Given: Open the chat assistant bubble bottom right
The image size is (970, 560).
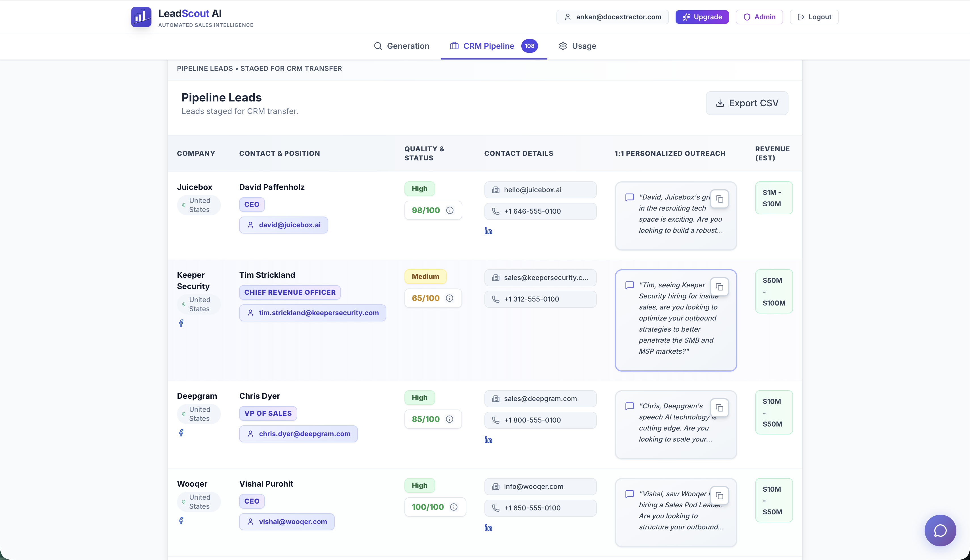Looking at the screenshot, I should [x=940, y=531].
